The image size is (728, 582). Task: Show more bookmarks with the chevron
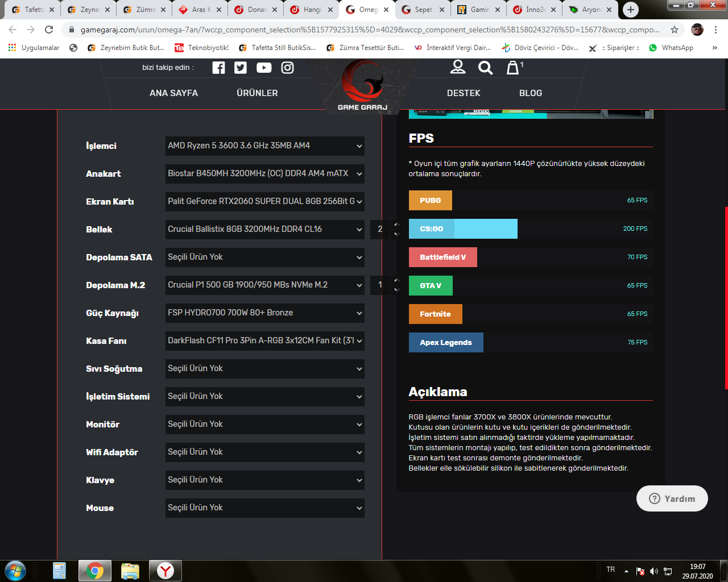coord(715,48)
